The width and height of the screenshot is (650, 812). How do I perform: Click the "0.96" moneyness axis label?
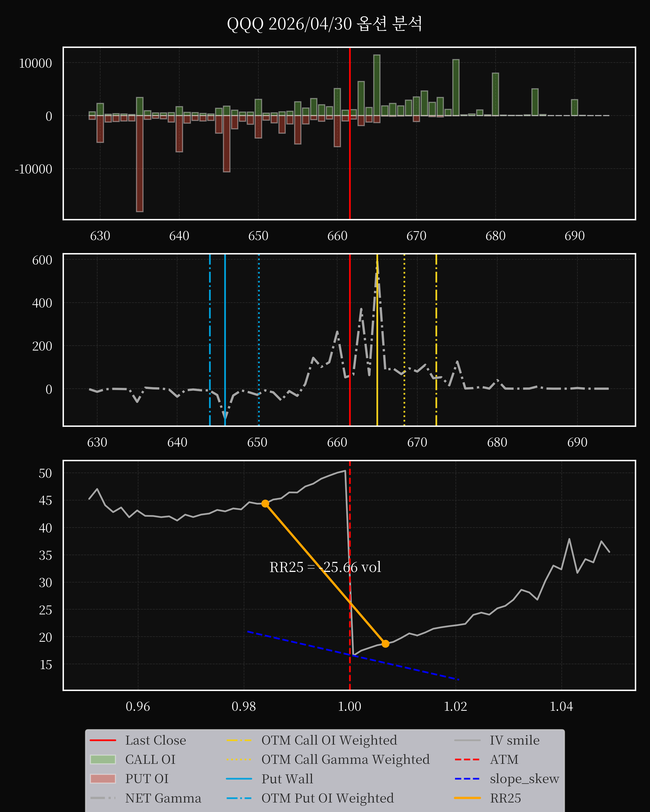click(138, 706)
